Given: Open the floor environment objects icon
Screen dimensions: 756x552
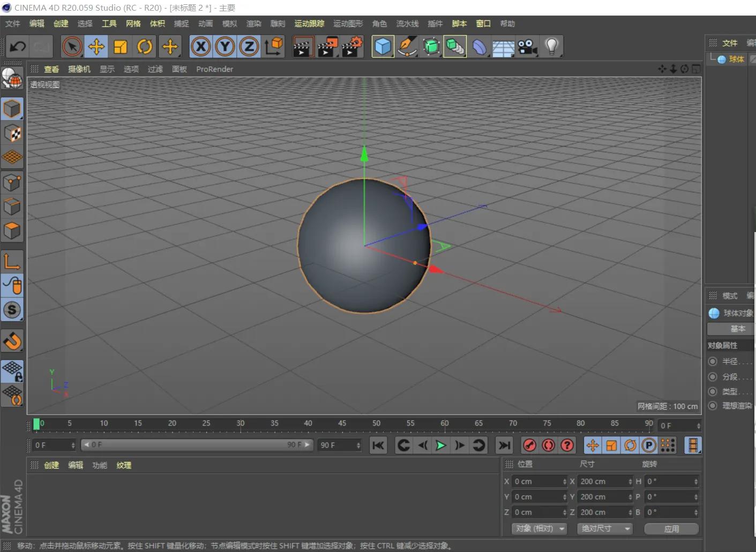Looking at the screenshot, I should [x=503, y=47].
